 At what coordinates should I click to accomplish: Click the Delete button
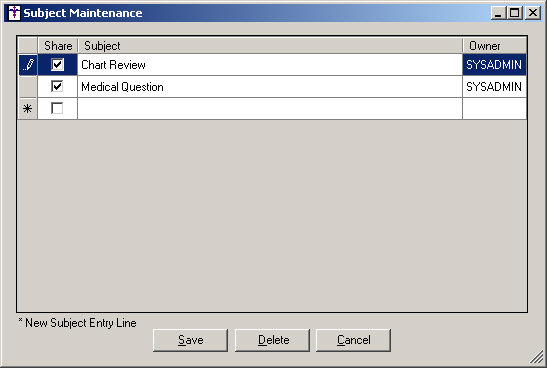coord(272,340)
